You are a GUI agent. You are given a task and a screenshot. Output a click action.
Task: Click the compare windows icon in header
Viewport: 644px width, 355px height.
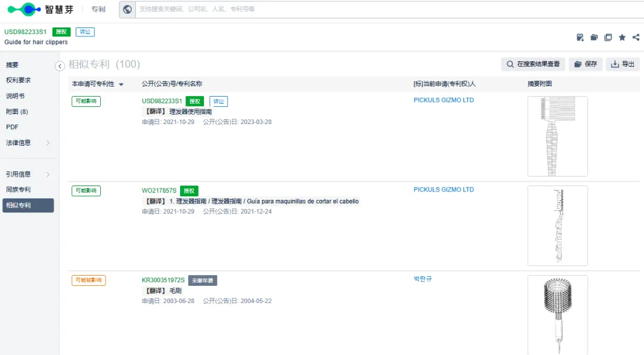[608, 38]
